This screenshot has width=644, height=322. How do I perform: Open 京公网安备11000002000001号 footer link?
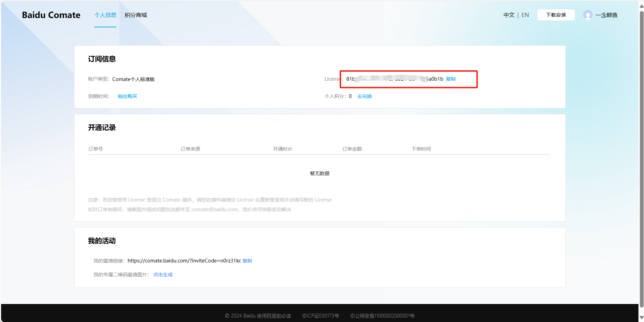[382, 316]
